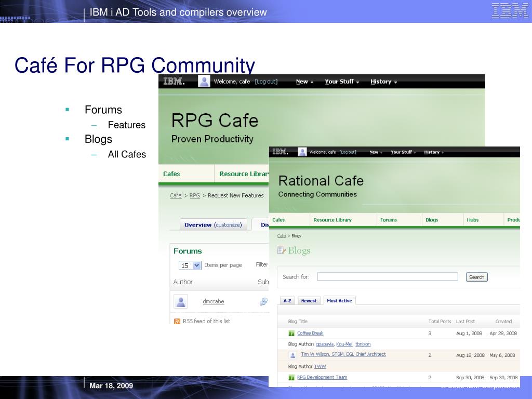The image size is (532, 399).
Task: Open the Items per page dropdown showing 15
Action: click(190, 265)
